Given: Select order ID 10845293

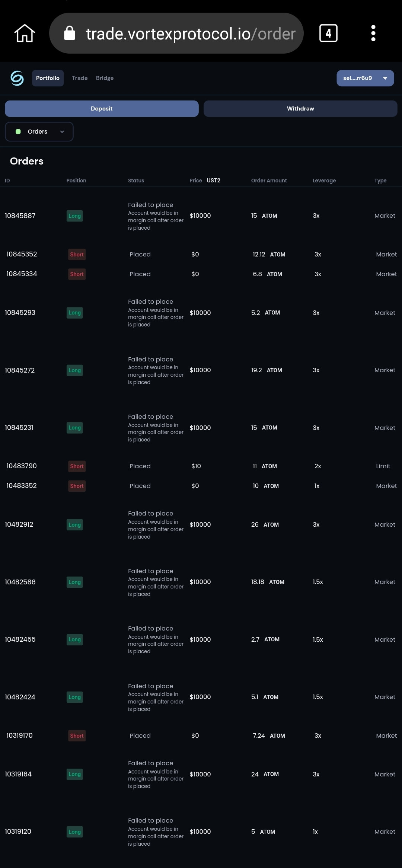Looking at the screenshot, I should [x=20, y=313].
